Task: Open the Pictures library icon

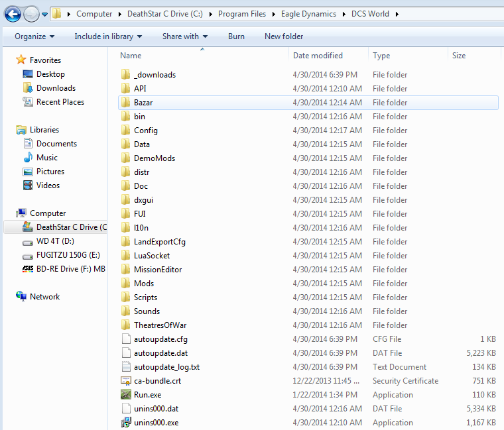Action: pos(28,172)
